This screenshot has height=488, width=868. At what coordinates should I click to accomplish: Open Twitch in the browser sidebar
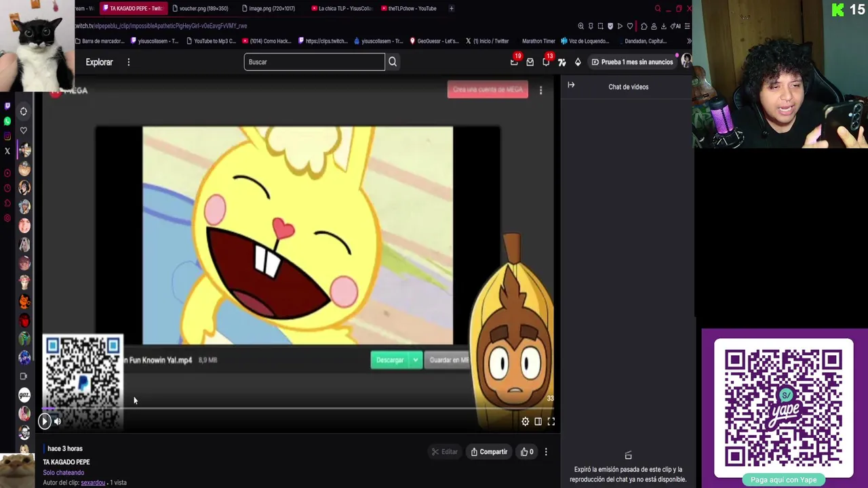pyautogui.click(x=7, y=106)
